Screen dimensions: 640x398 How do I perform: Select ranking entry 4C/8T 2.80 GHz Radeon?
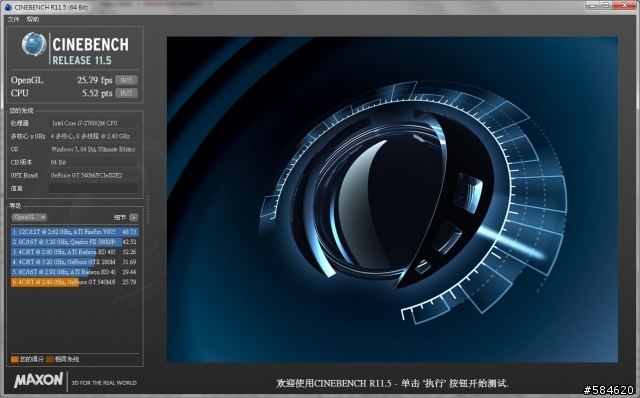[x=75, y=252]
